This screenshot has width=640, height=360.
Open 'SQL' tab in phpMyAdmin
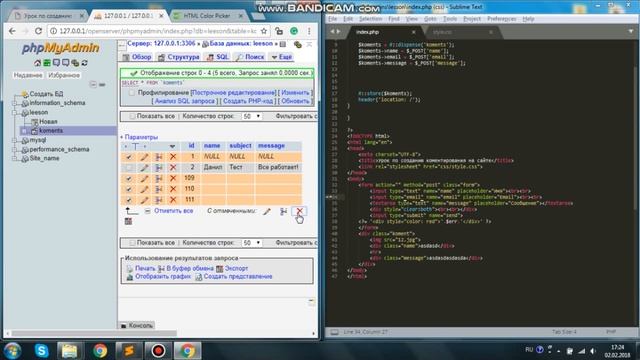(218, 57)
